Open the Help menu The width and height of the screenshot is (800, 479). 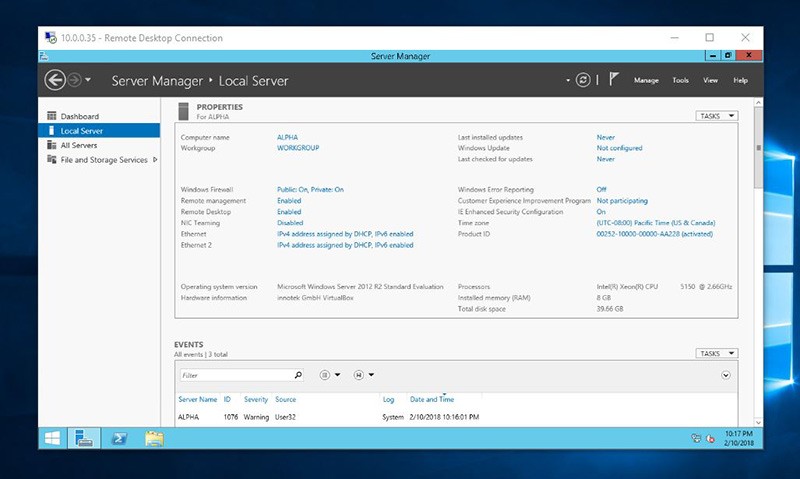click(740, 80)
